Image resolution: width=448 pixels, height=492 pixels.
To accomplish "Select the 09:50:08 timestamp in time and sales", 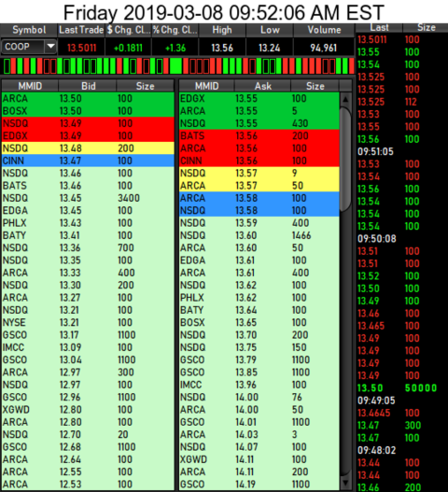I will click(377, 239).
